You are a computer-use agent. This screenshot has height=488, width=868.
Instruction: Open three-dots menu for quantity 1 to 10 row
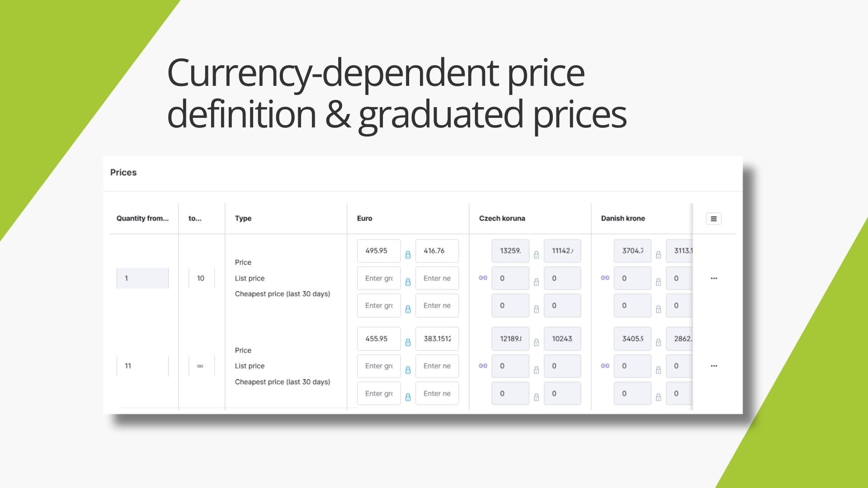point(713,278)
